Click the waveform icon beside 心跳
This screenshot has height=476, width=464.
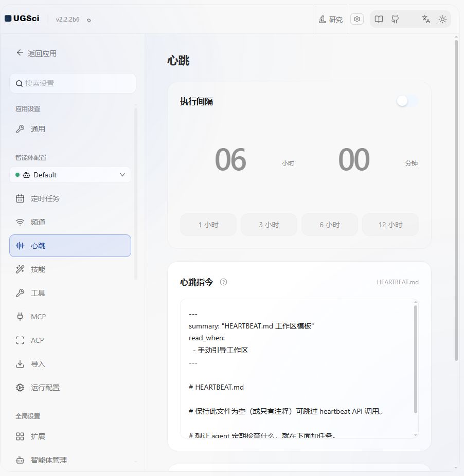pyautogui.click(x=20, y=246)
